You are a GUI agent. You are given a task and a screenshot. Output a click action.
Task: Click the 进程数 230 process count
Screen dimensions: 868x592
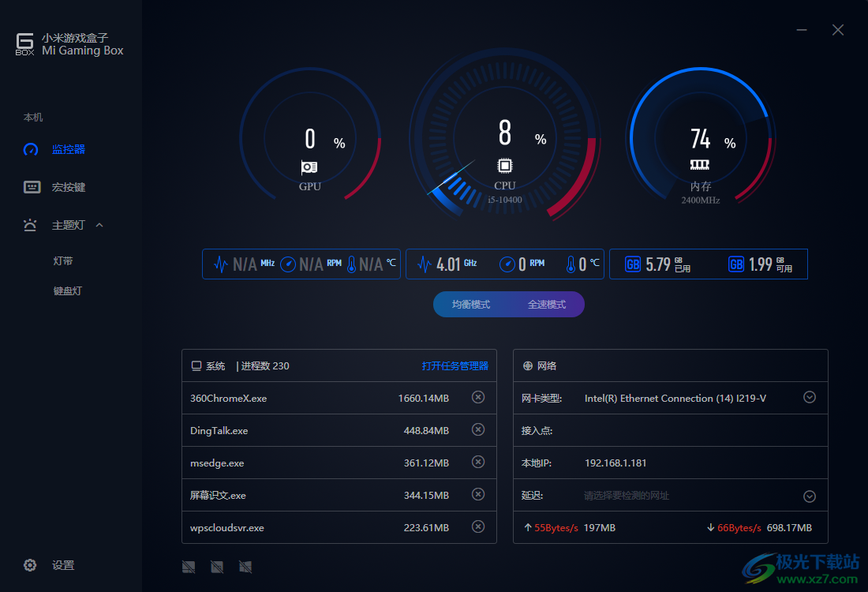[x=265, y=366]
